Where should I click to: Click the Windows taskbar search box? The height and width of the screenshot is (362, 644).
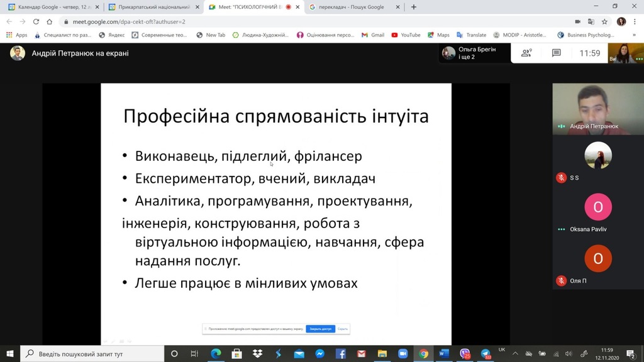94,354
